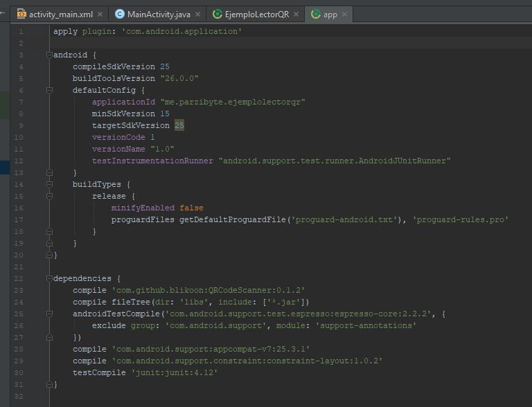Image resolution: width=532 pixels, height=407 pixels.
Task: Collapse the androidTestCompile block
Action: point(50,314)
